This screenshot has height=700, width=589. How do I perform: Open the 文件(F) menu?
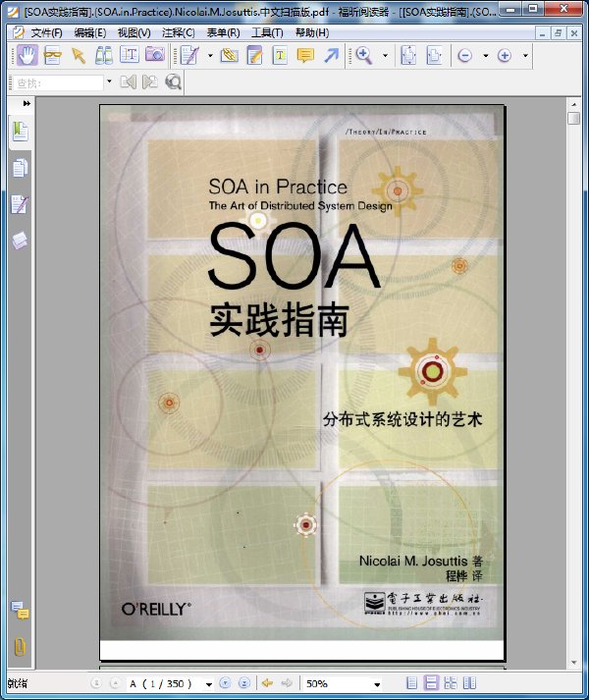pos(46,32)
